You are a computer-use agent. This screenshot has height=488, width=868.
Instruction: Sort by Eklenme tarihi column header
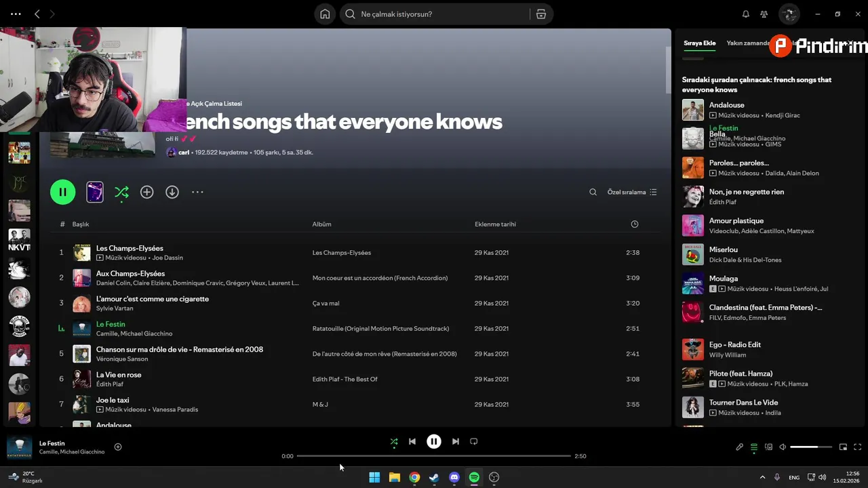coord(495,224)
